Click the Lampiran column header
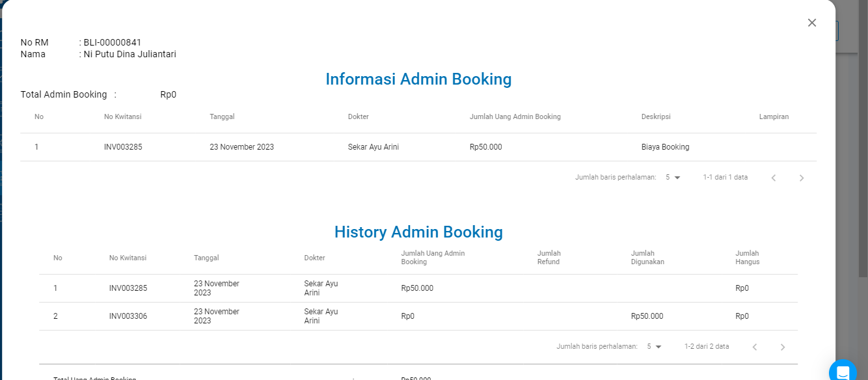868x380 pixels. tap(774, 117)
